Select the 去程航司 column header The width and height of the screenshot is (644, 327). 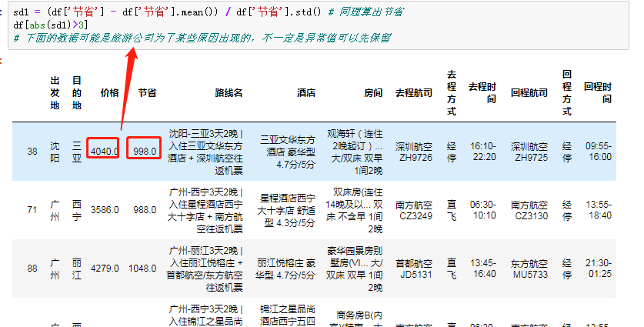[x=414, y=93]
